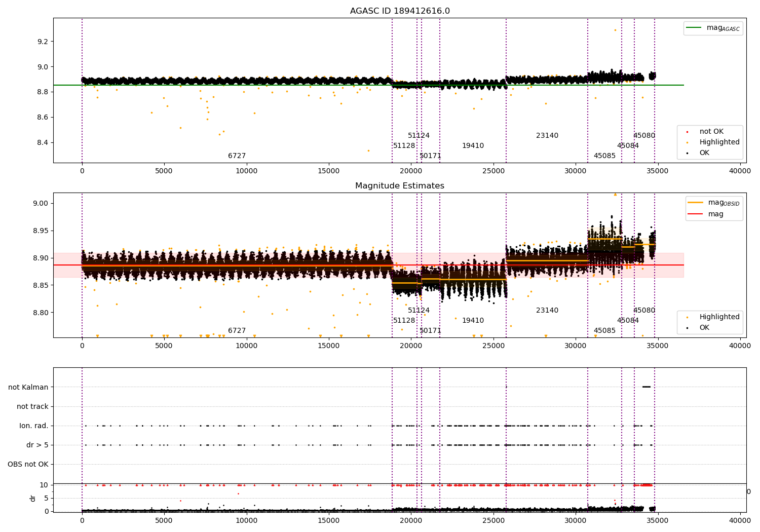The width and height of the screenshot is (760, 532).
Task: Select OBSID label 50171 in the AGASC plot
Action: [430, 156]
